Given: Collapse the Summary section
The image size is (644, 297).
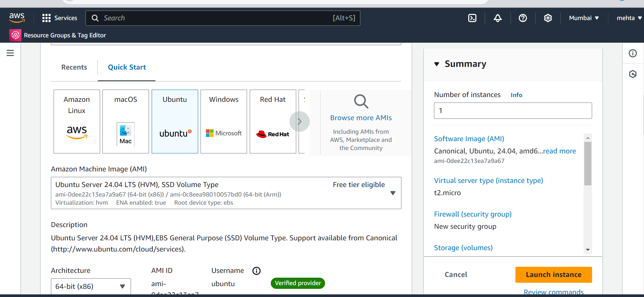Looking at the screenshot, I should pyautogui.click(x=437, y=64).
